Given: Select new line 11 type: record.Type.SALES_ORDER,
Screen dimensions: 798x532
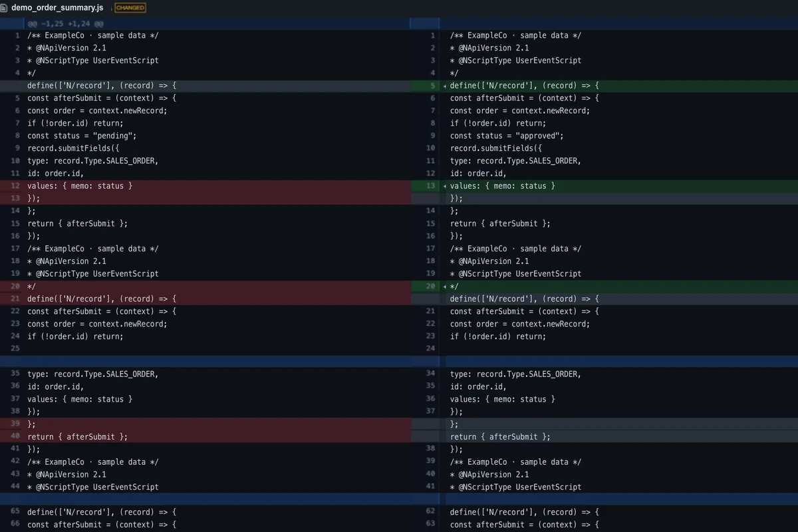Looking at the screenshot, I should click(515, 161).
